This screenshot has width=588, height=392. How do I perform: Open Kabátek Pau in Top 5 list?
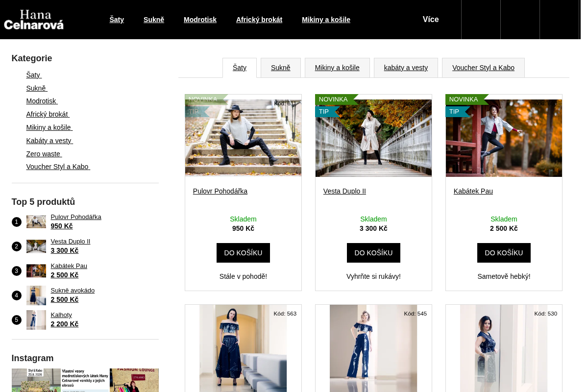(69, 266)
